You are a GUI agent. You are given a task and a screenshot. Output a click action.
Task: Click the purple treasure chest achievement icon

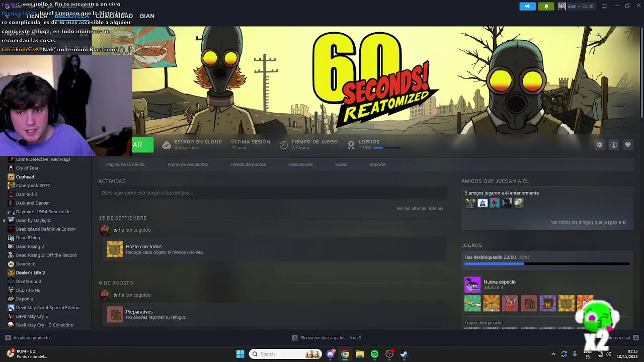[547, 303]
